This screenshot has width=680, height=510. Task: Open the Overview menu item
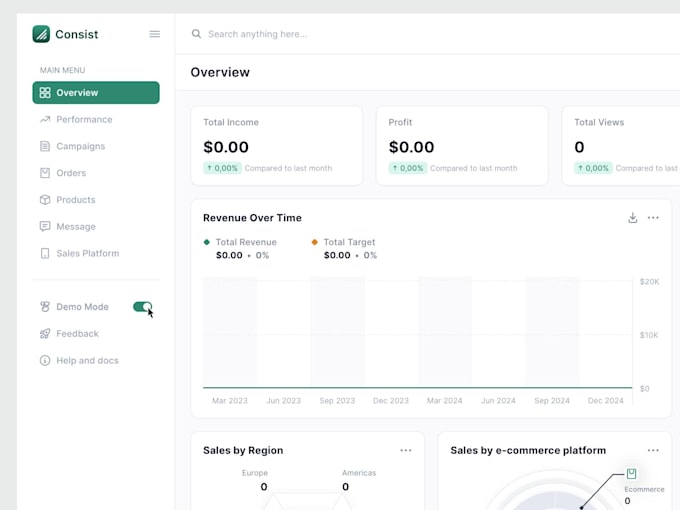pyautogui.click(x=96, y=92)
